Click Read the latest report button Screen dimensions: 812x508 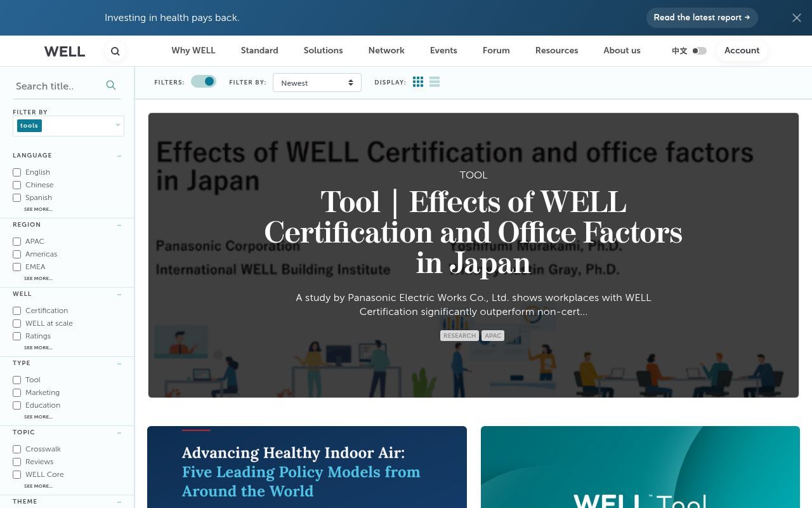702,18
